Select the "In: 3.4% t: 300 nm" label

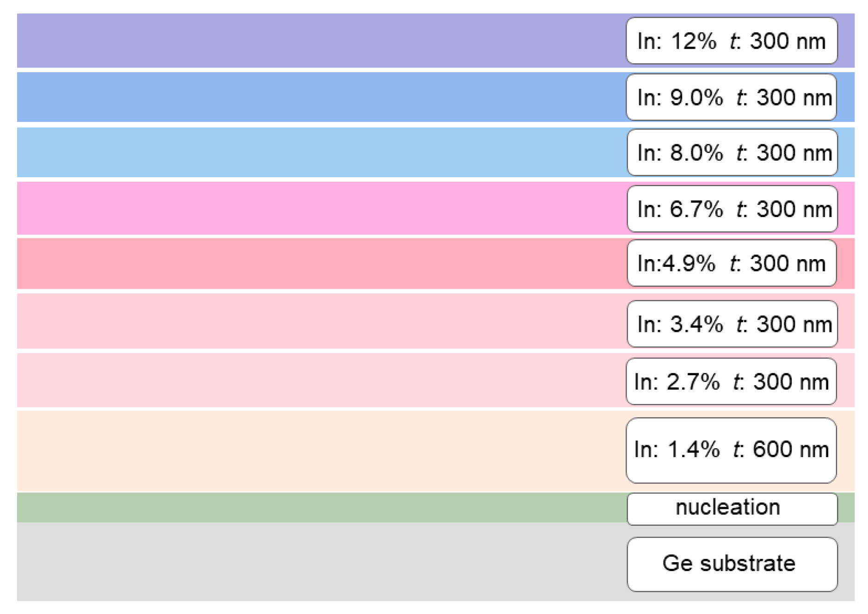(x=732, y=324)
